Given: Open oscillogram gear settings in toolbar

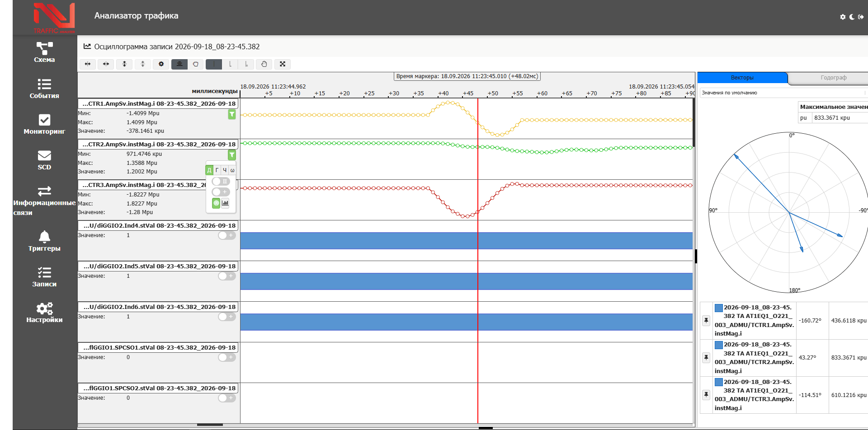Looking at the screenshot, I should coord(161,64).
